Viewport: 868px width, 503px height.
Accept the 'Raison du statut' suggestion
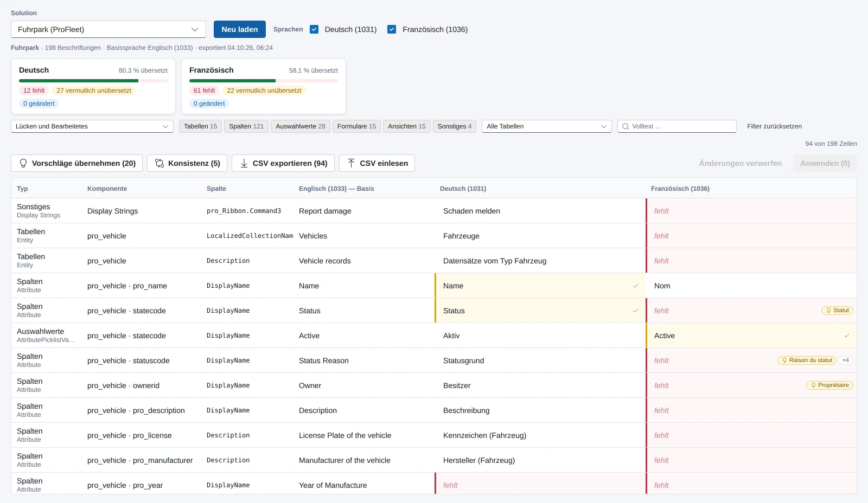pyautogui.click(x=807, y=360)
